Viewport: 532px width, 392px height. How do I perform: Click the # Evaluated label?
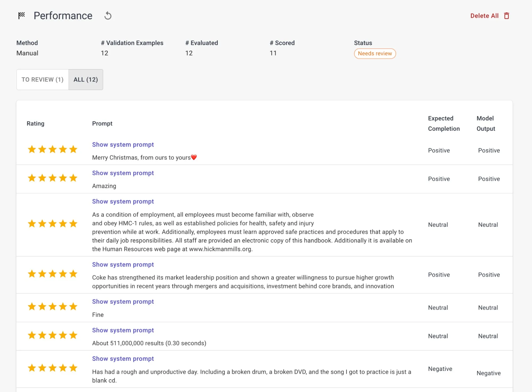[201, 43]
